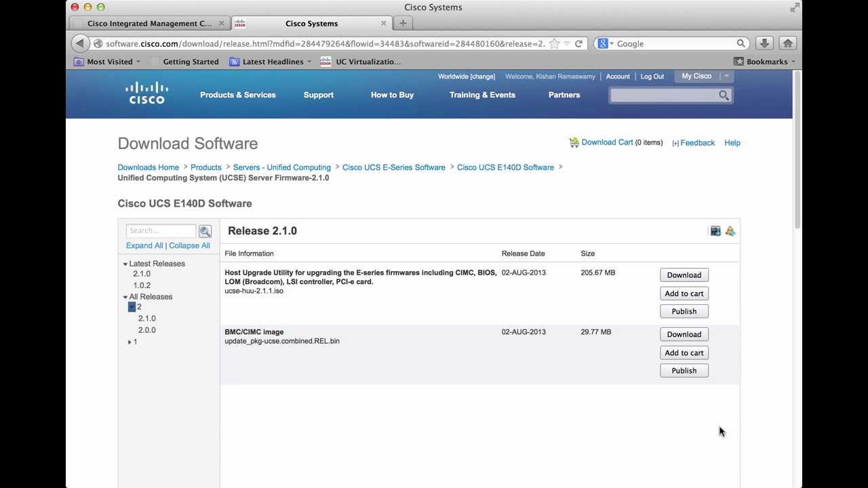
Task: Publish the Host Upgrade Utility file
Action: tap(684, 311)
